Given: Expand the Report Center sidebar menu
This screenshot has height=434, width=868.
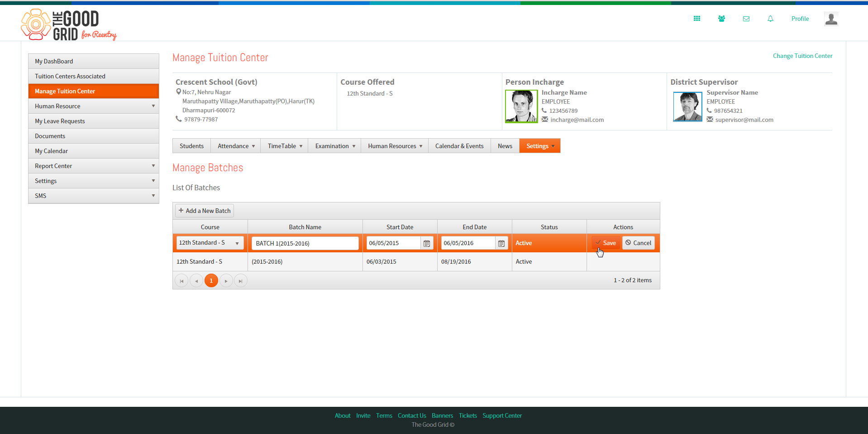Looking at the screenshot, I should tap(94, 166).
